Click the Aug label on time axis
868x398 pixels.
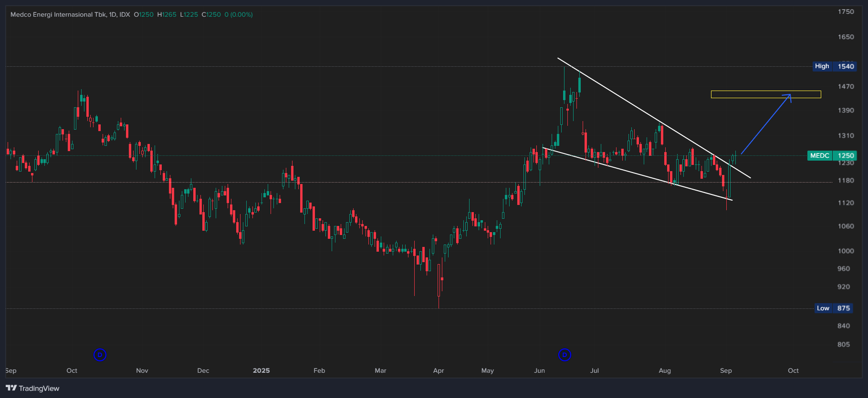pos(665,370)
